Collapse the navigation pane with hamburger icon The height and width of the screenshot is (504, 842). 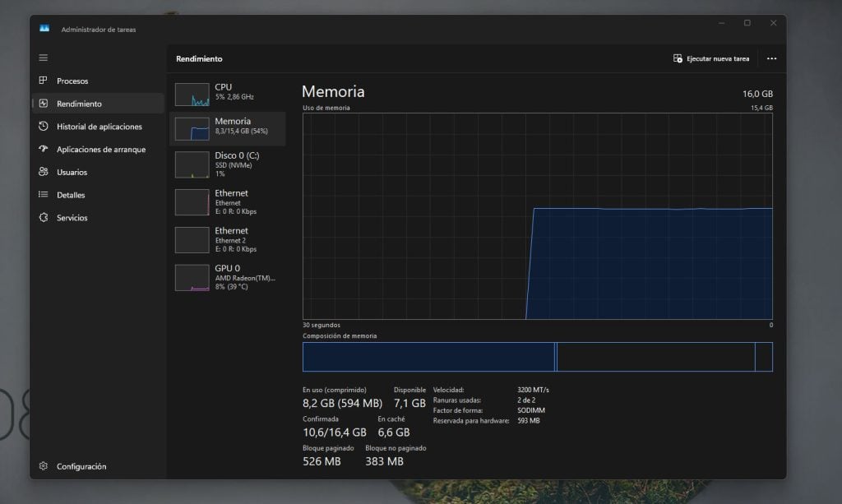[x=43, y=58]
